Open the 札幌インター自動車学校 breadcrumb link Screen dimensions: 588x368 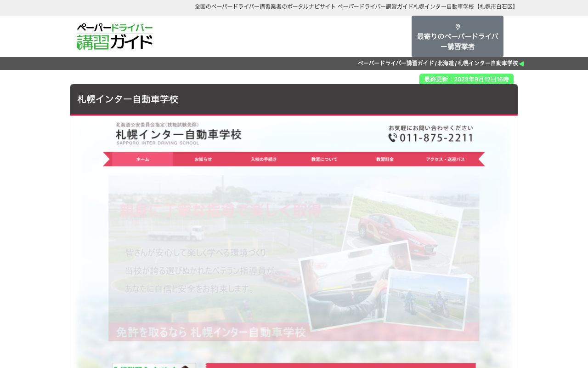[x=488, y=63]
